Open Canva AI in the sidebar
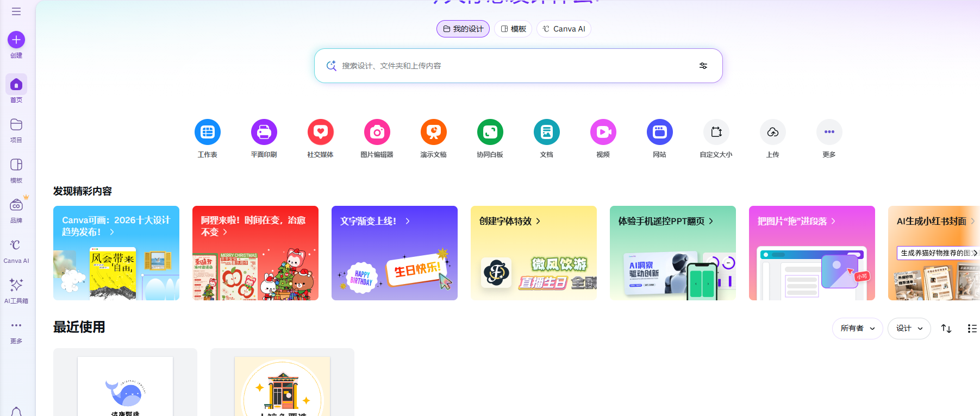 [16, 250]
